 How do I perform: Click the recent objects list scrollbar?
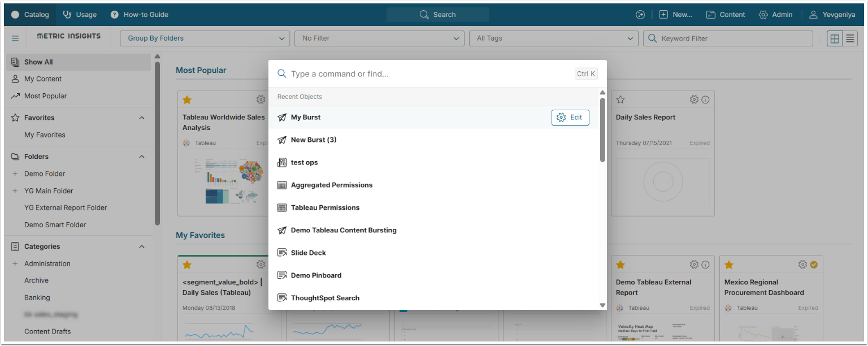coord(602,130)
